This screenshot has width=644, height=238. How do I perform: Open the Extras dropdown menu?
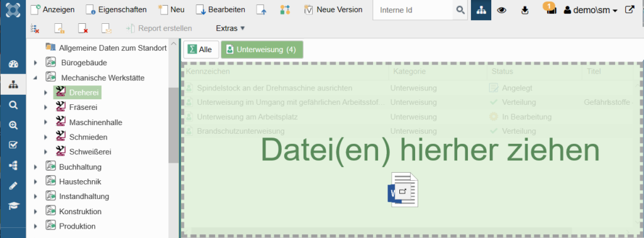pyautogui.click(x=230, y=28)
